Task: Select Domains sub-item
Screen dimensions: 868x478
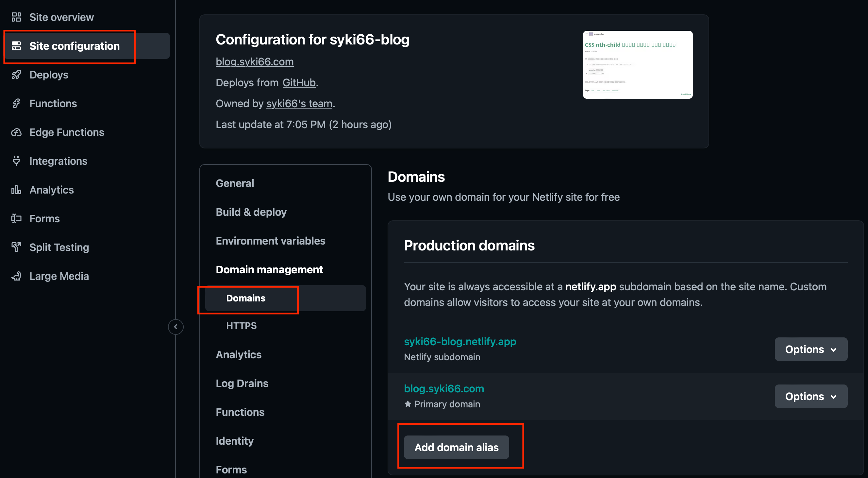Action: click(x=285, y=298)
